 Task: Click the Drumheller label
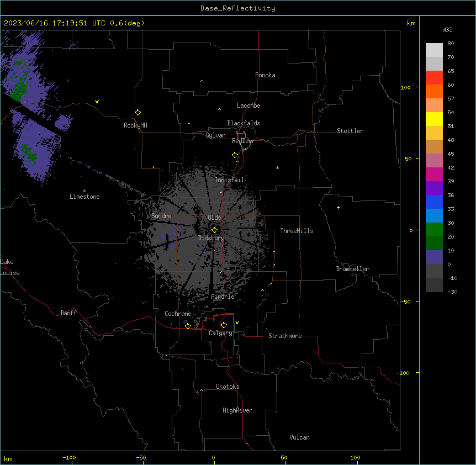click(352, 269)
